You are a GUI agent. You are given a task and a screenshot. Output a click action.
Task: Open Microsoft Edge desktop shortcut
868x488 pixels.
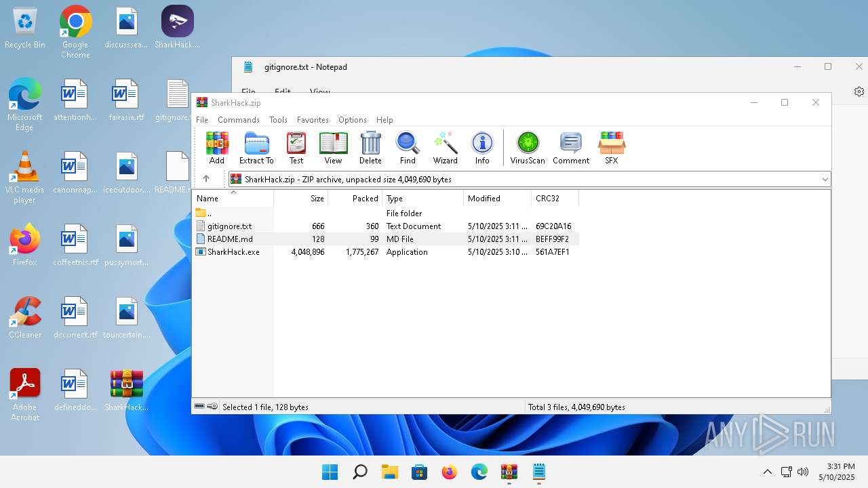point(25,105)
